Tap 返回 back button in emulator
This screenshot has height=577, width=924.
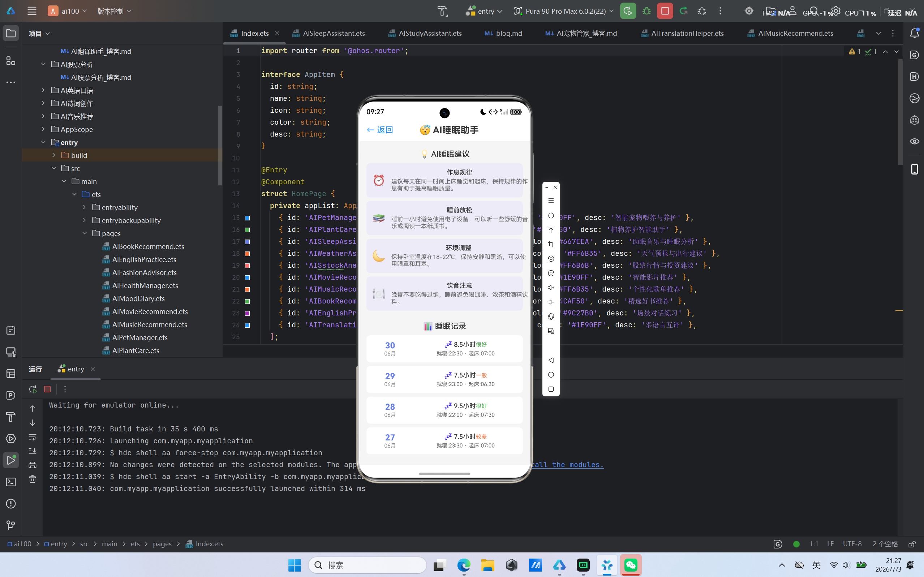[379, 130]
